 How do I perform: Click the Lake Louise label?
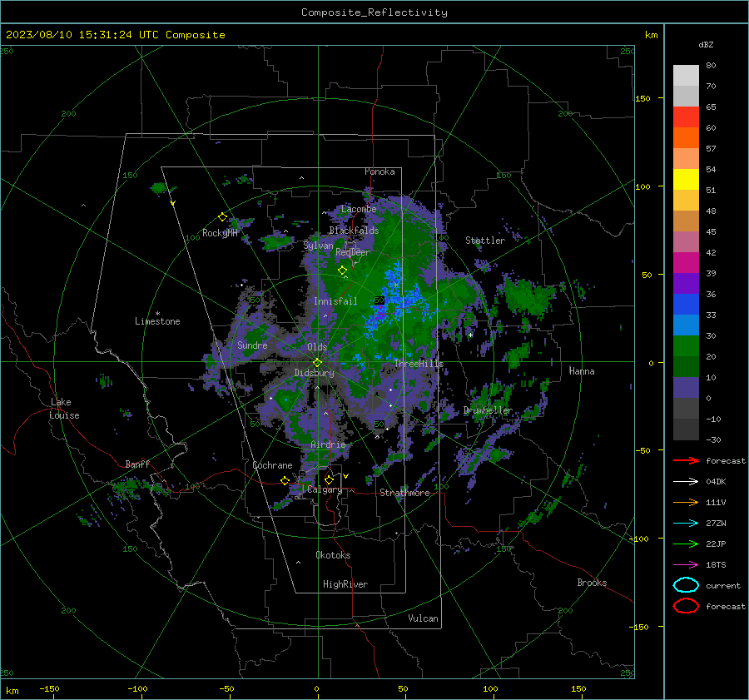[64, 409]
